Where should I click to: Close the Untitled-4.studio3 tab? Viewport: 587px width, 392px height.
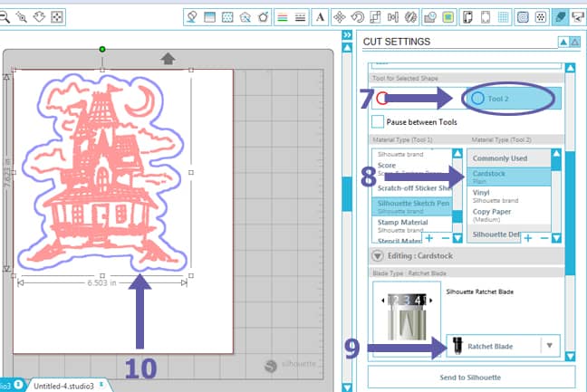[x=101, y=385]
